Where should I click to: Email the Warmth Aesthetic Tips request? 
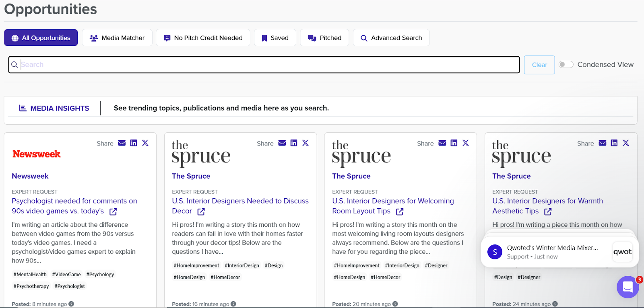click(603, 143)
